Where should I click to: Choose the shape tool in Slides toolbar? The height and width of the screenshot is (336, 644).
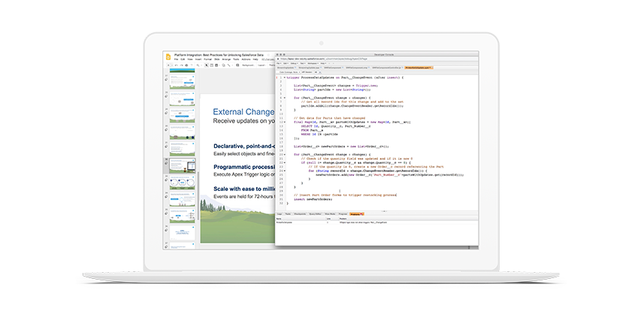(223, 65)
